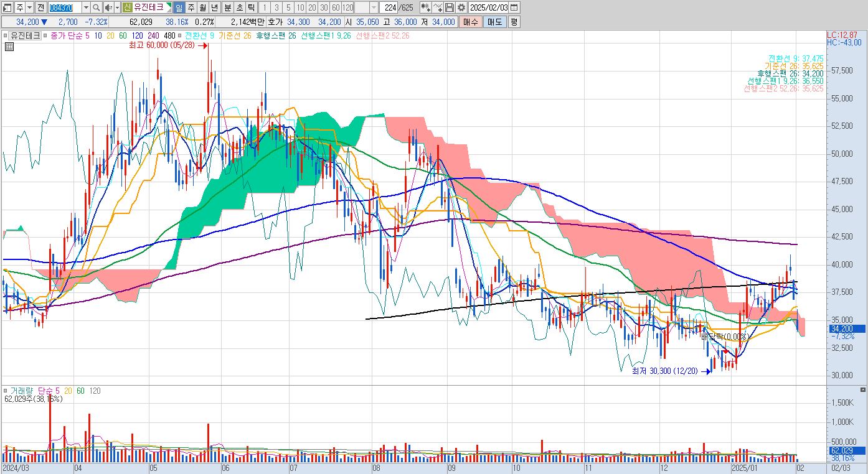
Task: Select the 5 interval preset button
Action: pos(288,7)
